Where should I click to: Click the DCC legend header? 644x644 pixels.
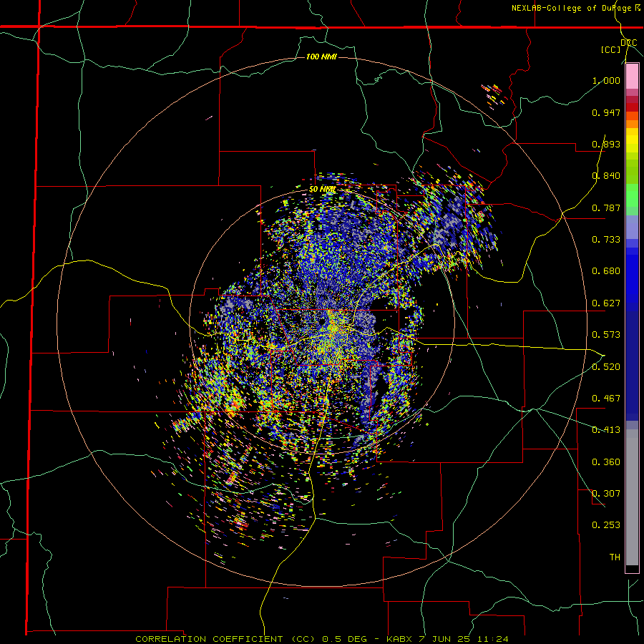(x=629, y=43)
